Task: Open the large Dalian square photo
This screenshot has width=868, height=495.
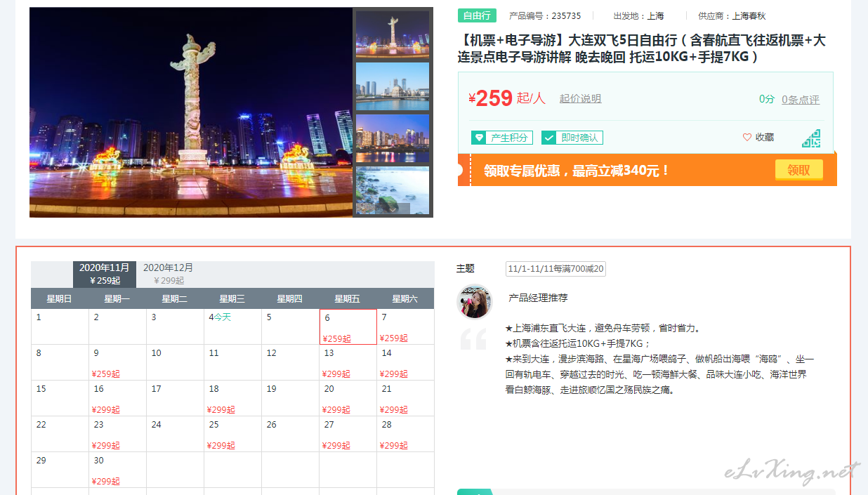Action: pos(191,112)
